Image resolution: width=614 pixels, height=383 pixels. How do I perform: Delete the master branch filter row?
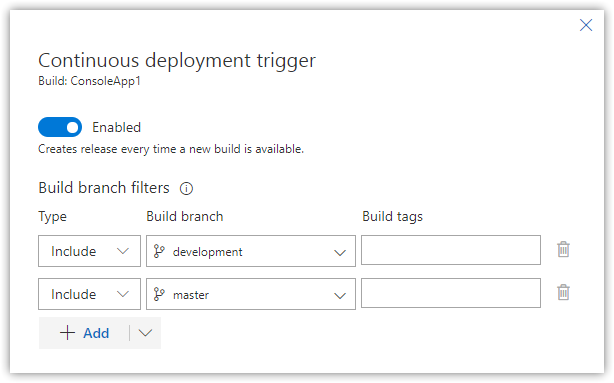tap(563, 293)
